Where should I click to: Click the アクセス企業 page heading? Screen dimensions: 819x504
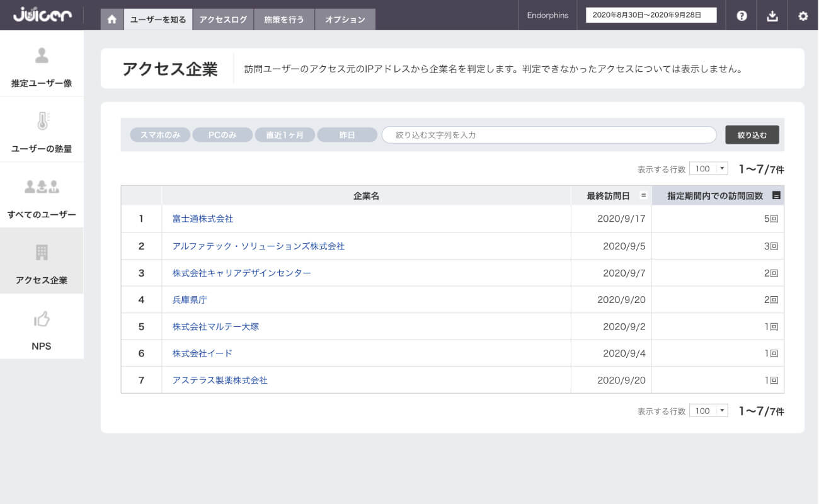point(169,69)
